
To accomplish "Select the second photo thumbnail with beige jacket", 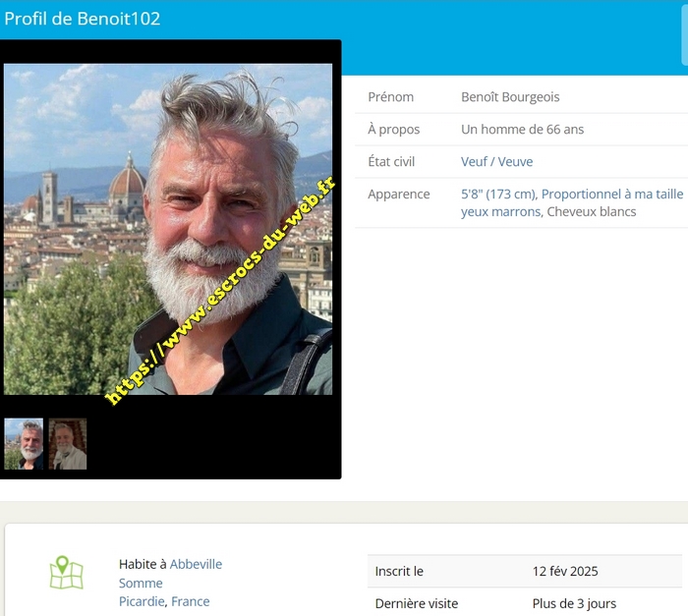I will pos(68,444).
